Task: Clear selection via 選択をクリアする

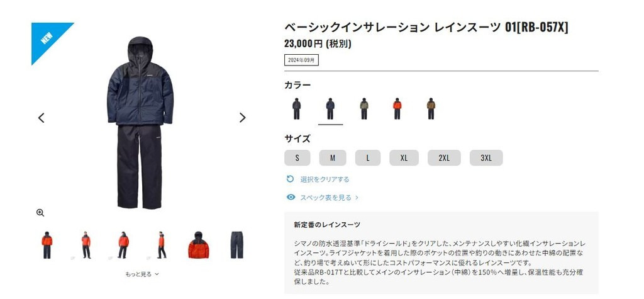Action: pos(325,179)
